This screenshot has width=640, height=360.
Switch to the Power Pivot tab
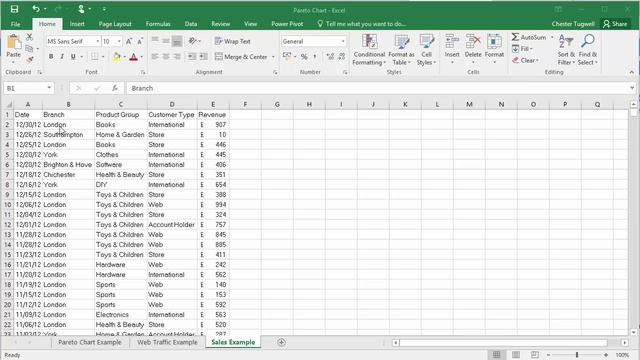coord(287,24)
